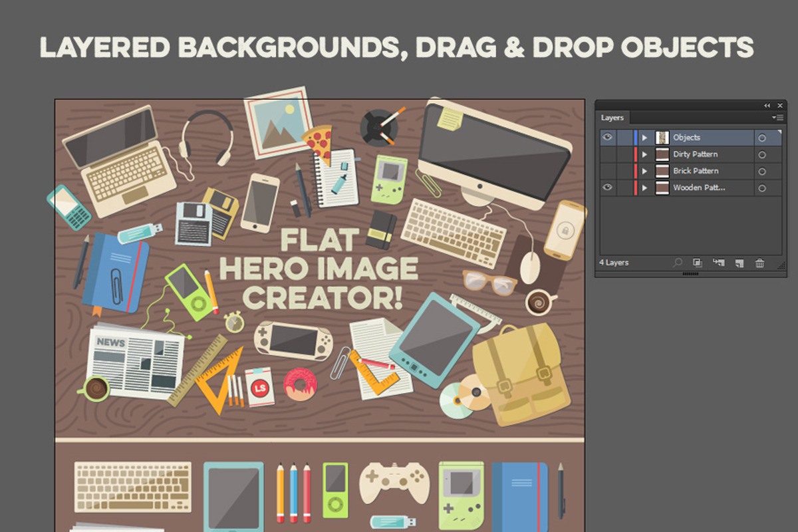
Task: Select the eyeglasses object on canvas
Action: (489, 281)
